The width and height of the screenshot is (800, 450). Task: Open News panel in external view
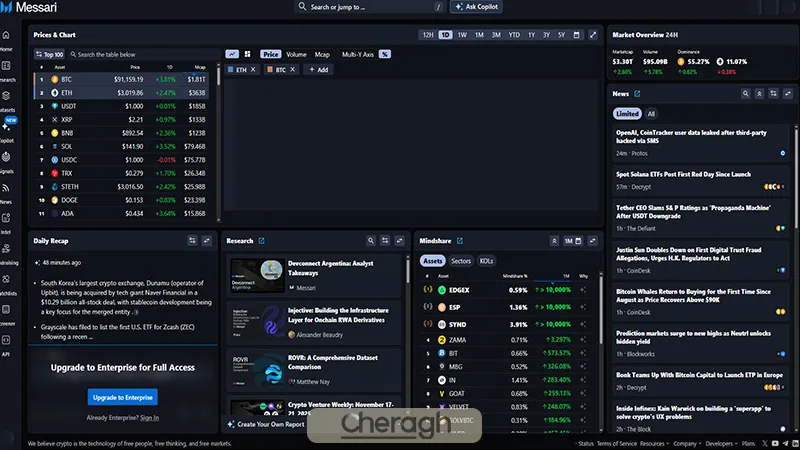pos(638,93)
